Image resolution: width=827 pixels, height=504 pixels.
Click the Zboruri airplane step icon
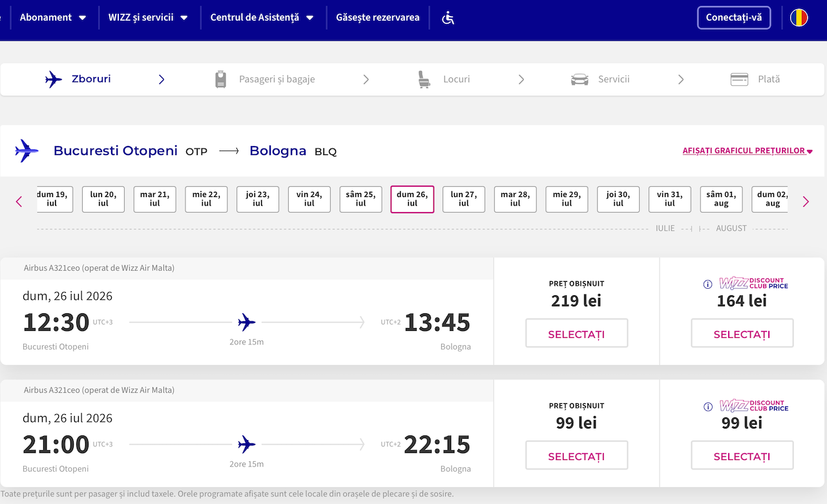[x=54, y=79]
